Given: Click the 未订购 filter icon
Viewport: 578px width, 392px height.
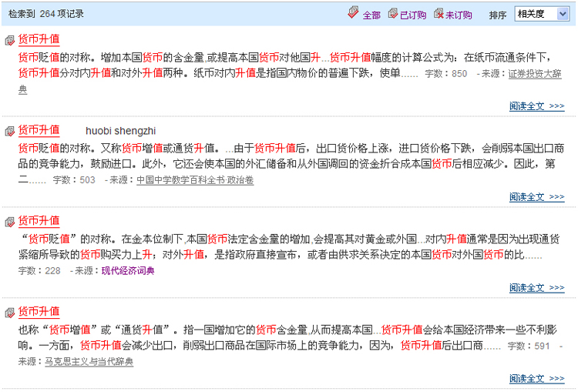Looking at the screenshot, I should click(439, 14).
